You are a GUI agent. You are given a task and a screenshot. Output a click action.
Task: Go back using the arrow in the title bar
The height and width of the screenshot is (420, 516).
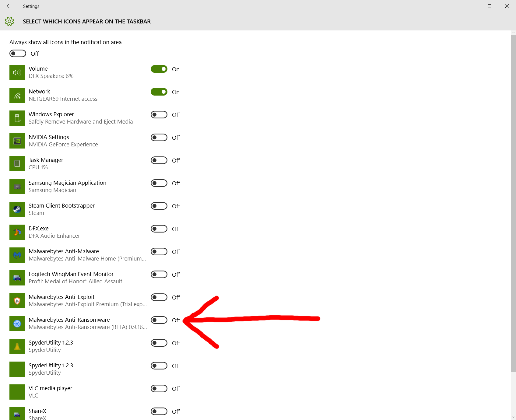9,6
